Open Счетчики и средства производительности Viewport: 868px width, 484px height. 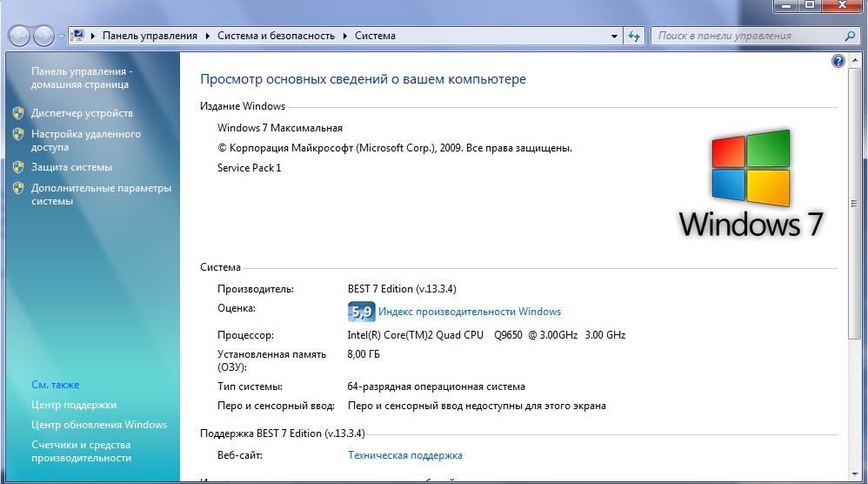tap(82, 451)
